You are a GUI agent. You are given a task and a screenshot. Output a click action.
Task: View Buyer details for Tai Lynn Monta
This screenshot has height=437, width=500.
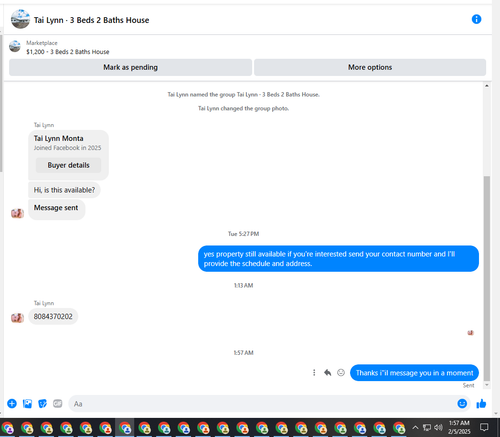(68, 165)
